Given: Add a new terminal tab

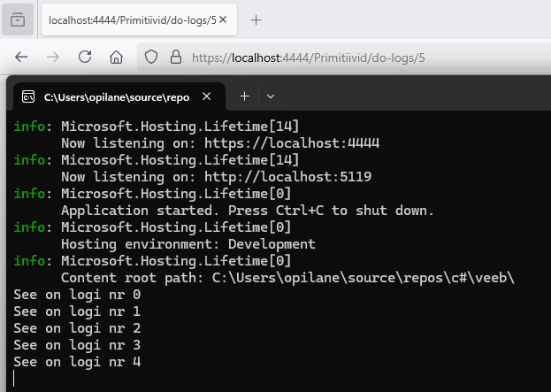Looking at the screenshot, I should (x=244, y=96).
